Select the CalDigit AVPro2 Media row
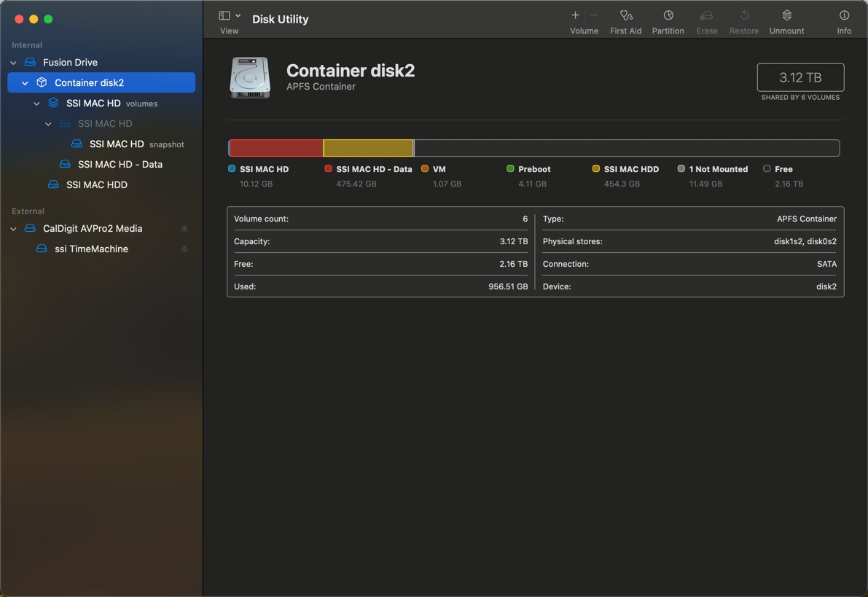 (101, 228)
